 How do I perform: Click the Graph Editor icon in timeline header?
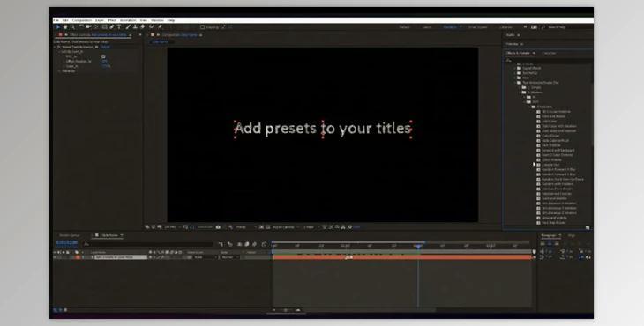264,244
